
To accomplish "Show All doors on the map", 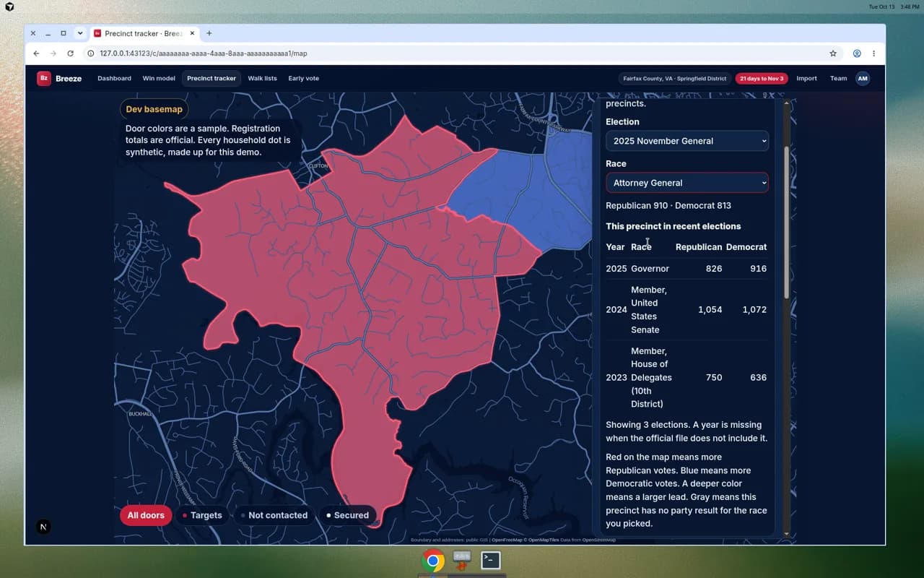I will pyautogui.click(x=146, y=515).
